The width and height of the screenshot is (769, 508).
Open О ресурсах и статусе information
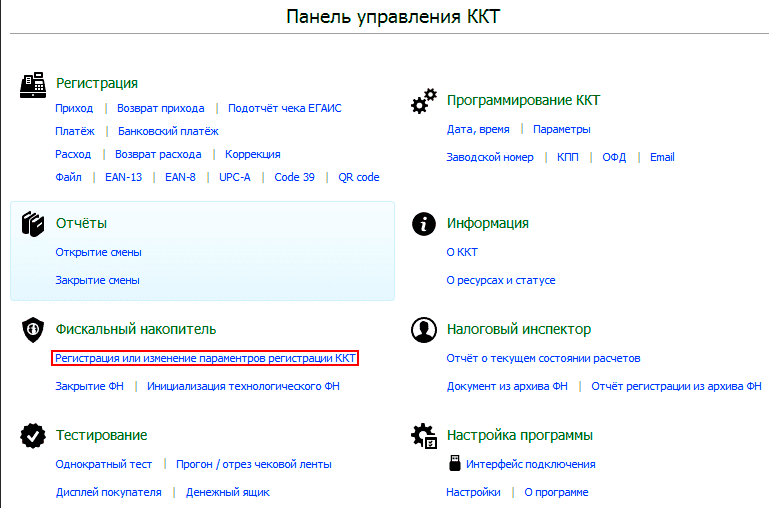(x=501, y=280)
